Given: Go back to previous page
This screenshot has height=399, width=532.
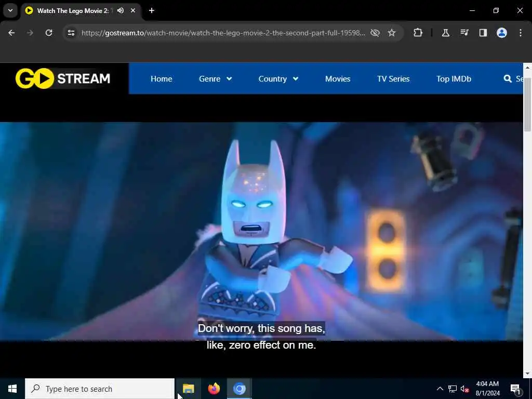Looking at the screenshot, I should click(x=11, y=33).
